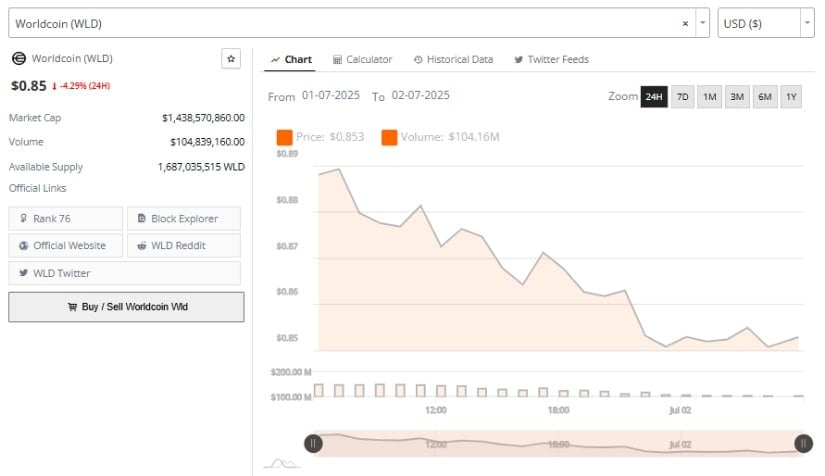Click the Historical Data clock icon
The image size is (825, 476).
point(418,59)
